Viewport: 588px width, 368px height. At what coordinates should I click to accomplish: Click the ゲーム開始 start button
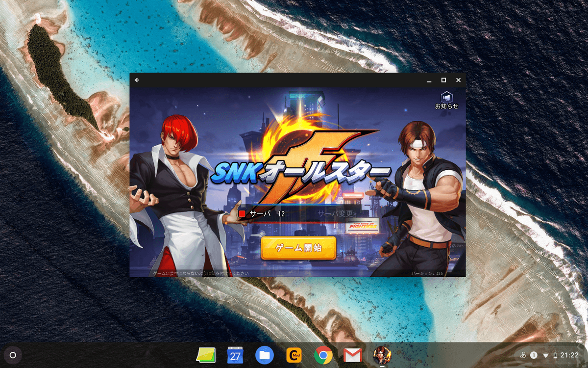pos(298,248)
